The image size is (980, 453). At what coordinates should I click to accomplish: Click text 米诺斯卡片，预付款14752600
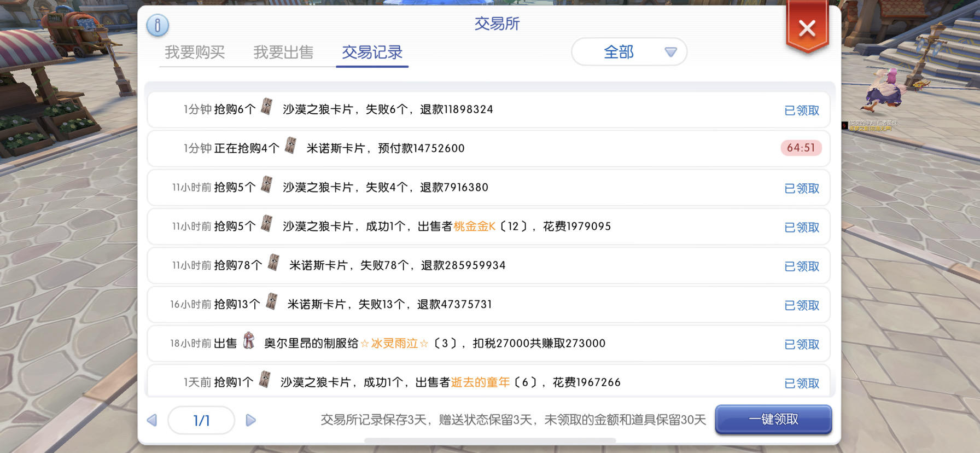click(386, 148)
